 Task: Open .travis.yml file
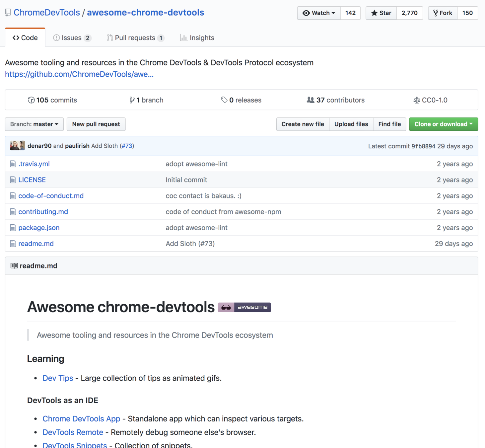click(34, 164)
